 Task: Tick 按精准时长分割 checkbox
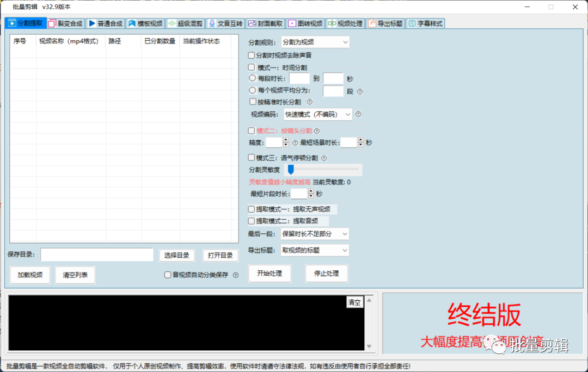point(253,102)
